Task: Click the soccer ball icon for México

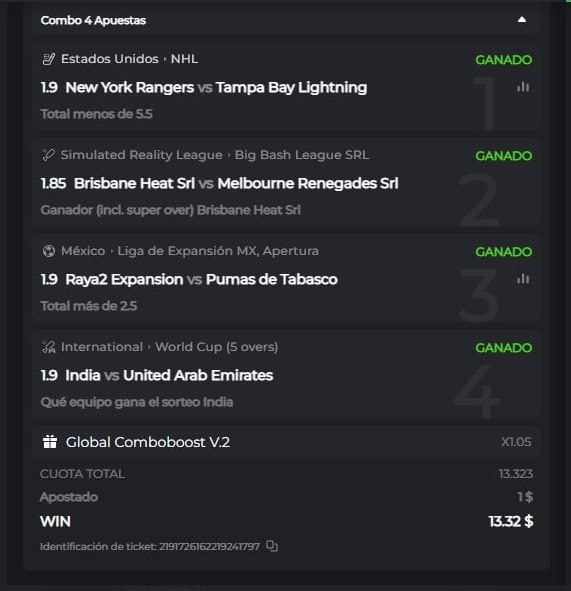Action: point(49,251)
